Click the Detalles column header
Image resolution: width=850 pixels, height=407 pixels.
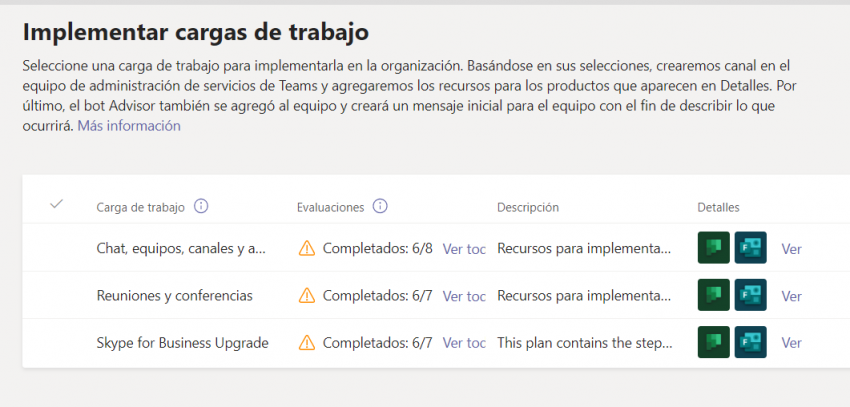click(x=718, y=207)
